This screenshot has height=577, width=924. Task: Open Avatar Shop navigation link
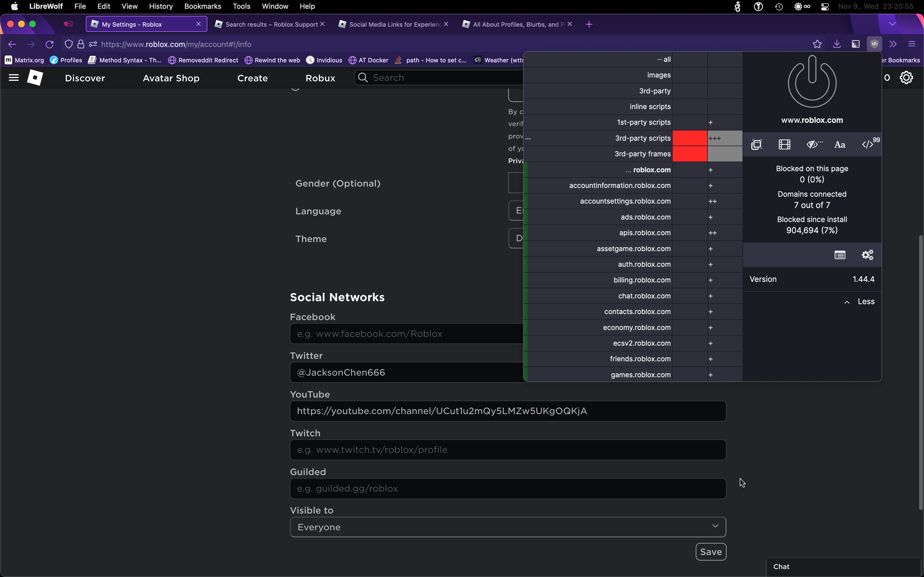pos(171,78)
